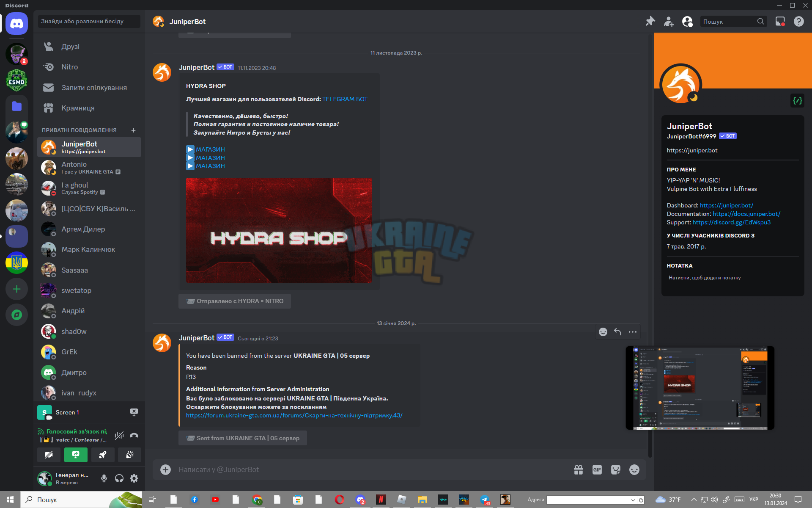Click the first МАГАЗИН link
812x508 pixels.
point(210,149)
